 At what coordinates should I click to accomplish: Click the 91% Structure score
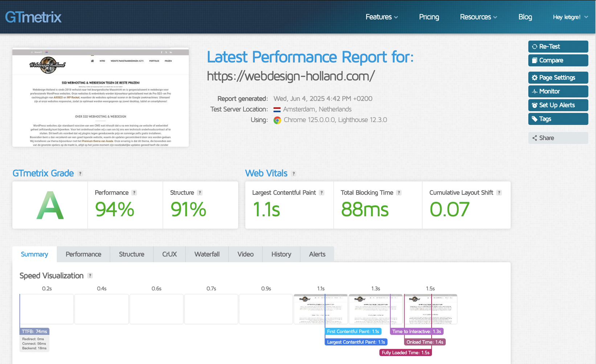point(188,209)
